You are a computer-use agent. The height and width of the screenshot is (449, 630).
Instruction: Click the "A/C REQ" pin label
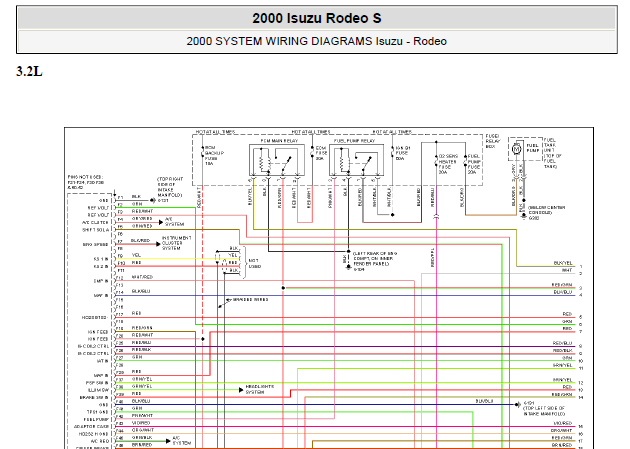100,441
